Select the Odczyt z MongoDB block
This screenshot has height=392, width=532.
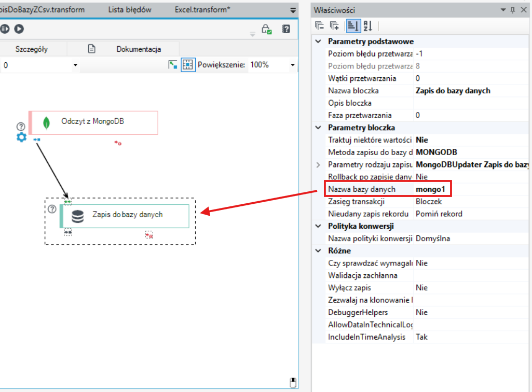pyautogui.click(x=93, y=122)
